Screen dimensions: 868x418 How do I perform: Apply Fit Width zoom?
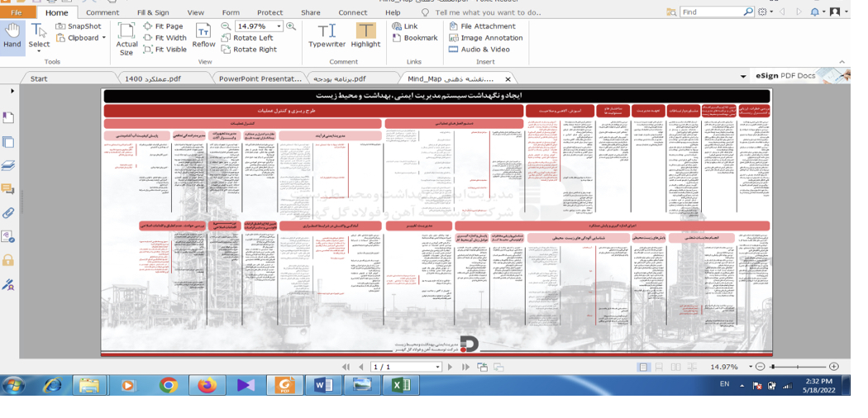pyautogui.click(x=165, y=38)
